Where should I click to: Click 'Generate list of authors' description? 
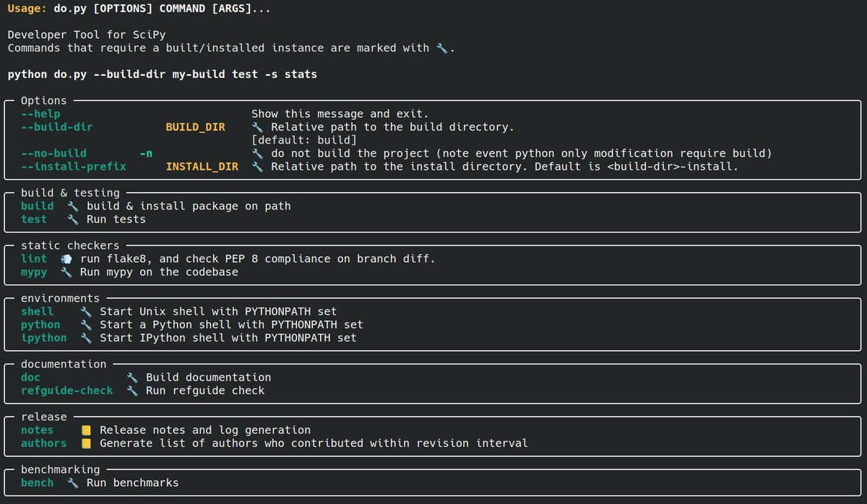[314, 443]
